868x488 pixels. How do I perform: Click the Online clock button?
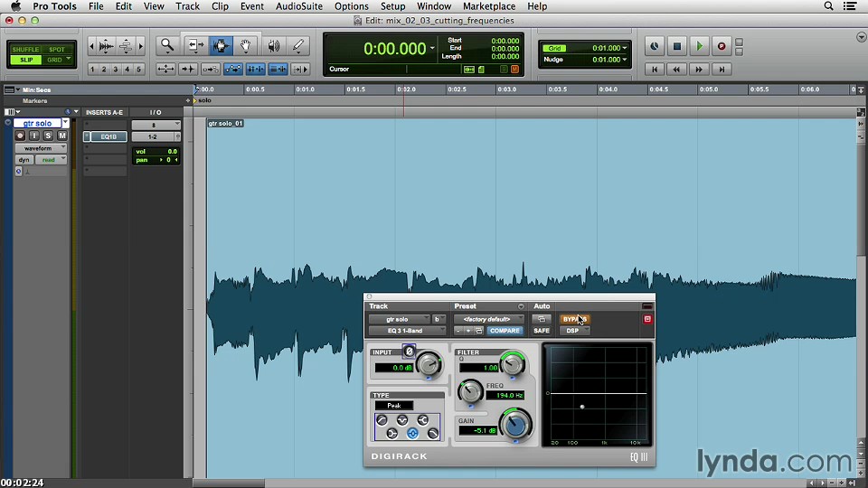655,46
